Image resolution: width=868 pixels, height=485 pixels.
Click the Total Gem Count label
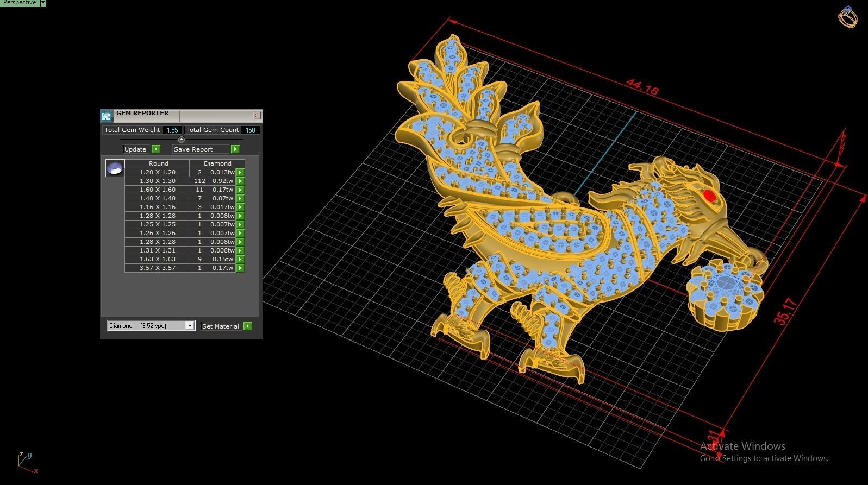pos(213,130)
